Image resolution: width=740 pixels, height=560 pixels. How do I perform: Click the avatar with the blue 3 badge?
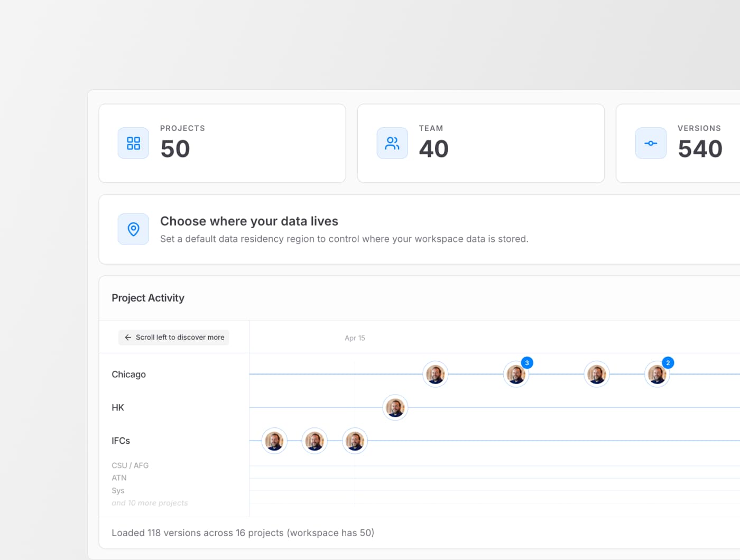pos(516,374)
